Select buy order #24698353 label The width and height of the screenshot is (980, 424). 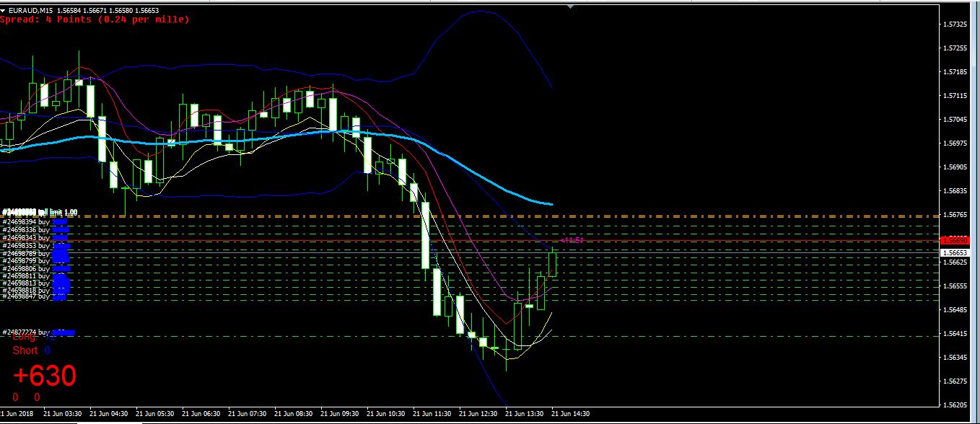(26, 246)
